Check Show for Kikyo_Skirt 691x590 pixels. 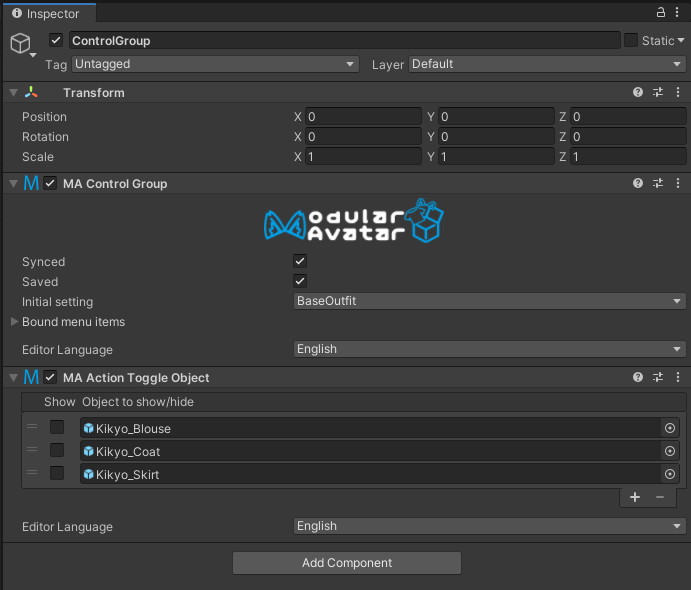(57, 473)
